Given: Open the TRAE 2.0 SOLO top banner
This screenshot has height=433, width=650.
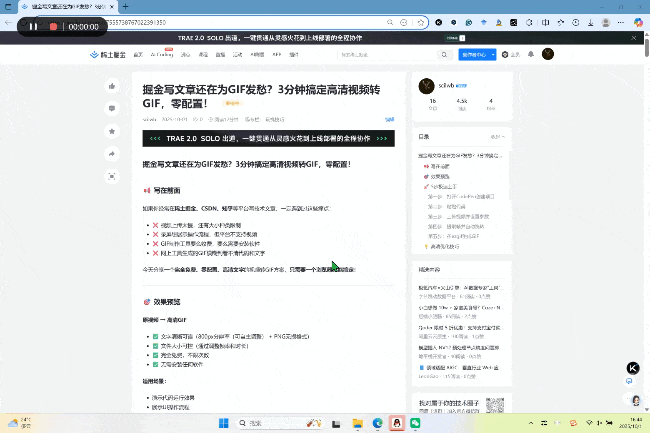Looking at the screenshot, I should (270, 38).
